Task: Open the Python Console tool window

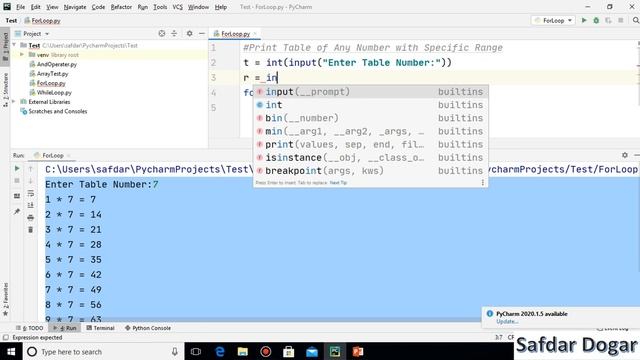Action: 148,328
